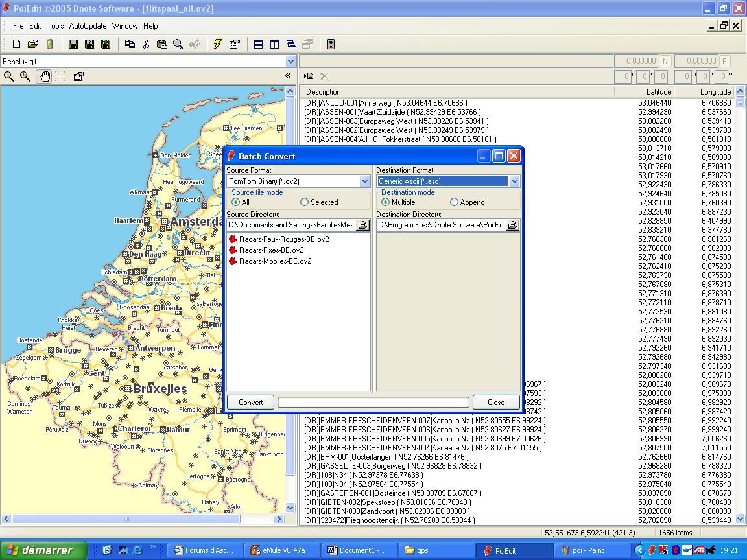Open the Tools menu
Screen dimensions: 747x560
[55, 26]
